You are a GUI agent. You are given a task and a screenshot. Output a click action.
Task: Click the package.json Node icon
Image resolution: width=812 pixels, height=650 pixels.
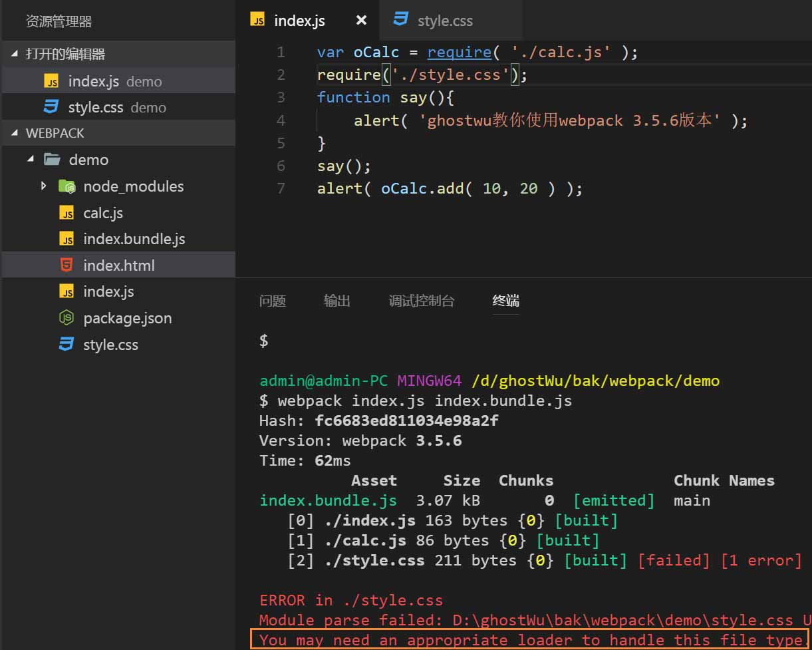67,318
